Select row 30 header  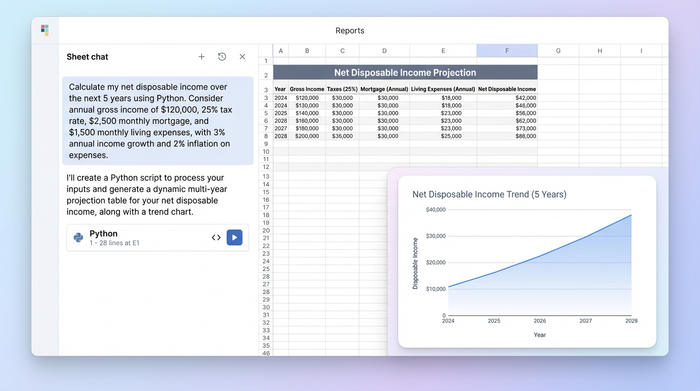[266, 307]
